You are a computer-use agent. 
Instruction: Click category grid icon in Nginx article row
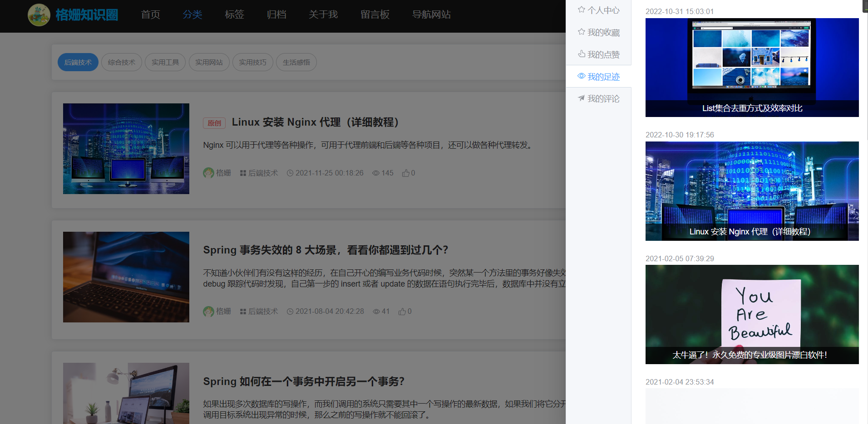243,173
